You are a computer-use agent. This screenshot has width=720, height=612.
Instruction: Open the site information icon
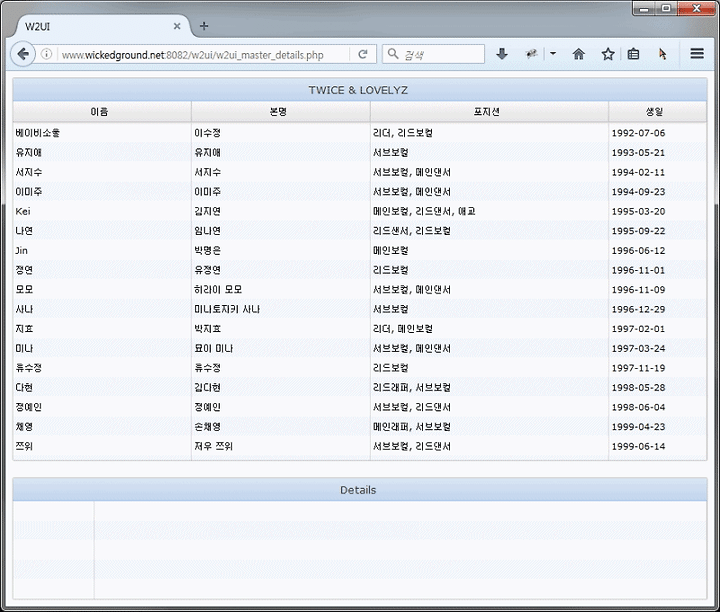tap(46, 54)
